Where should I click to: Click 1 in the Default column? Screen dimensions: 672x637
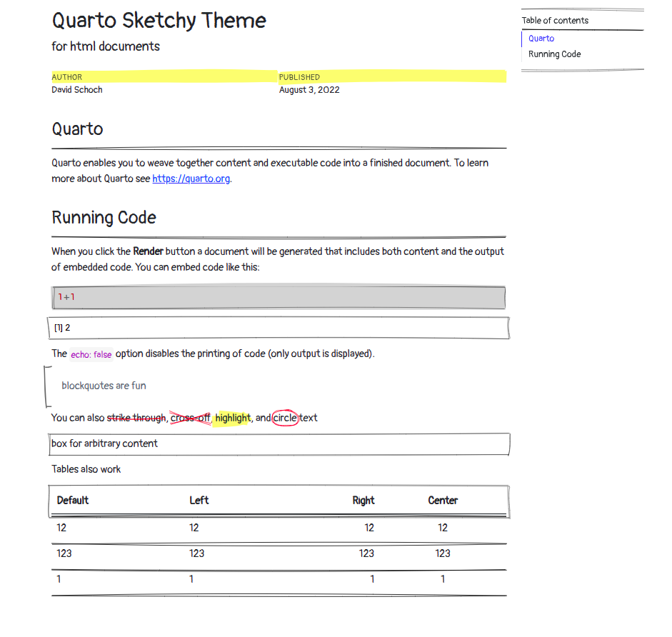[x=59, y=580]
